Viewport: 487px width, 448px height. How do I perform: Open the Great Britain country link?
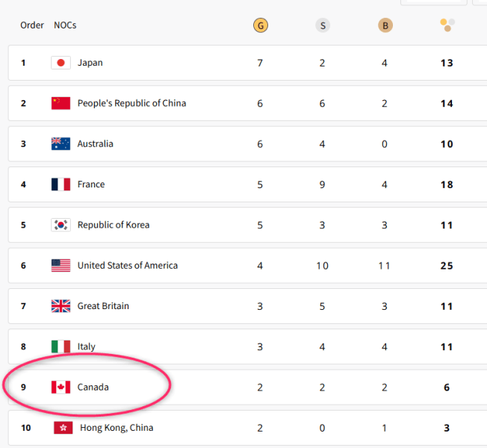(x=103, y=305)
